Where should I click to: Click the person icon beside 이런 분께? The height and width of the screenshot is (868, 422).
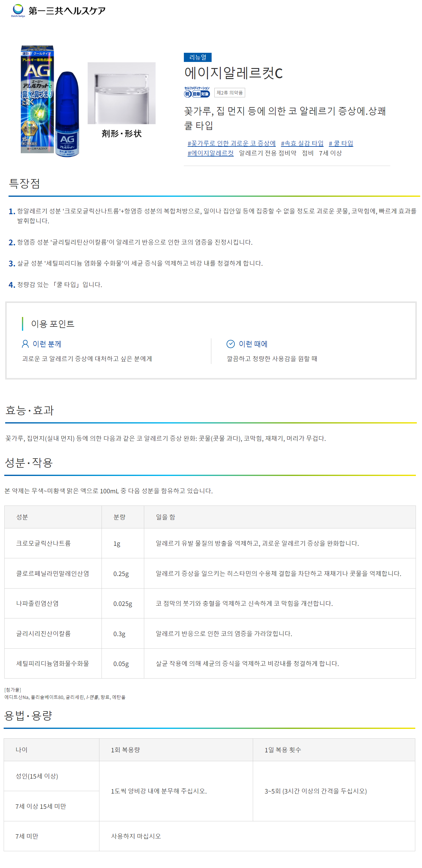pos(25,344)
